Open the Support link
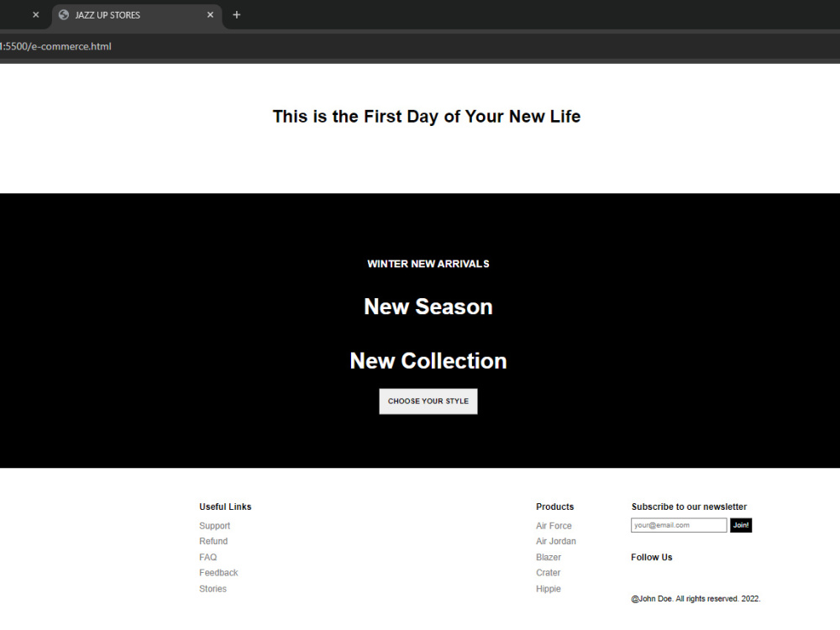 coord(214,526)
